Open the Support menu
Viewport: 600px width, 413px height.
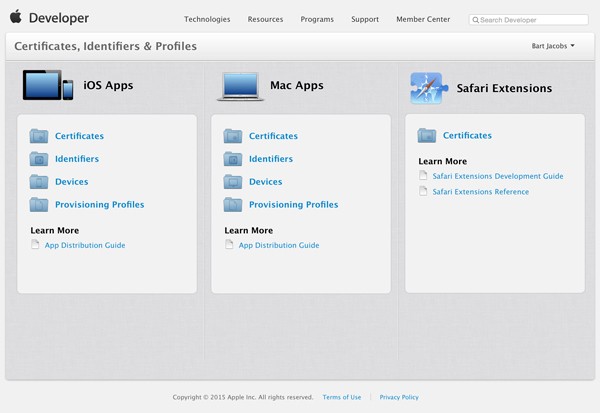pos(365,19)
